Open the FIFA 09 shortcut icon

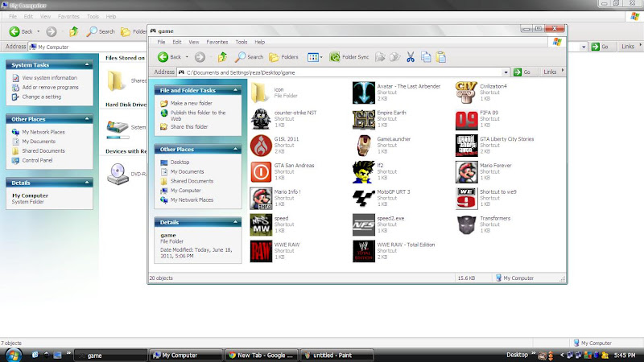[x=467, y=120]
